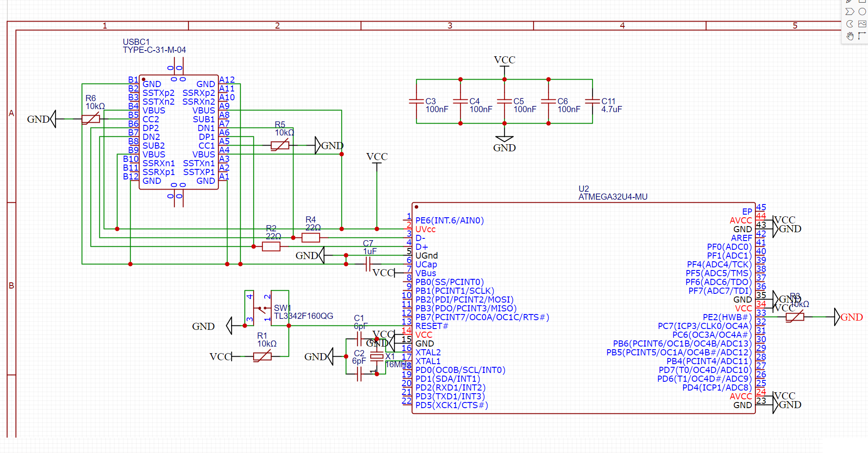
Task: Activate the hand pan tool
Action: click(x=850, y=36)
